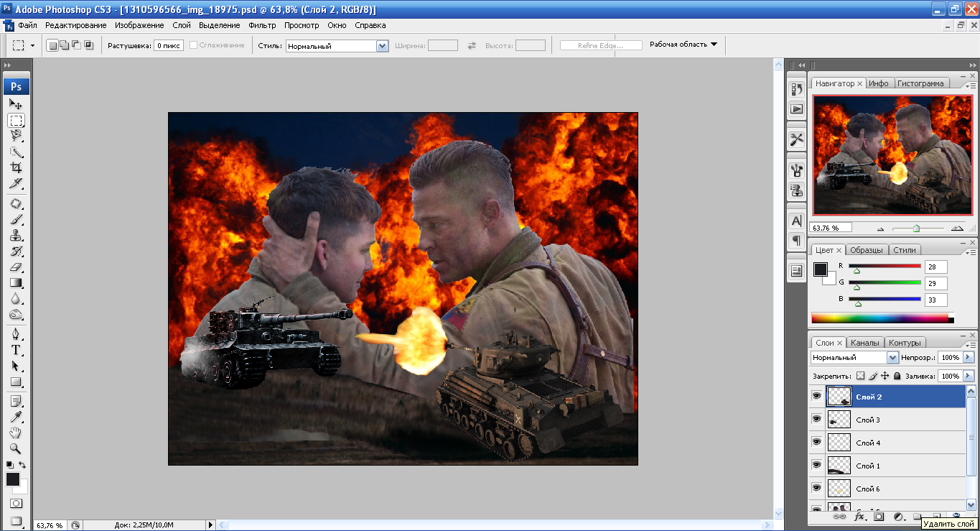The height and width of the screenshot is (531, 980).
Task: Open the Непрозр. opacity slider arrow
Action: (969, 357)
